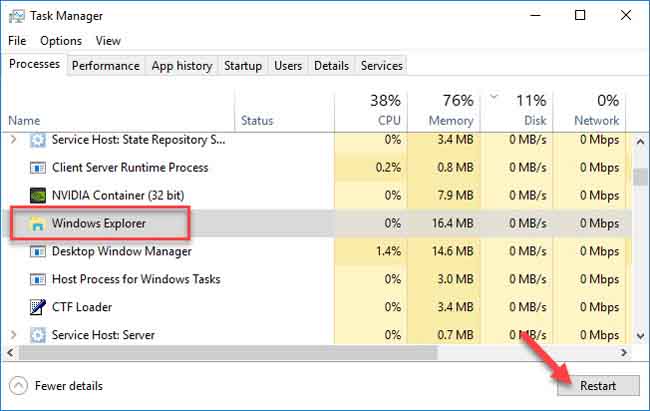Click the Service Host: State Repository gear icon

(x=38, y=140)
